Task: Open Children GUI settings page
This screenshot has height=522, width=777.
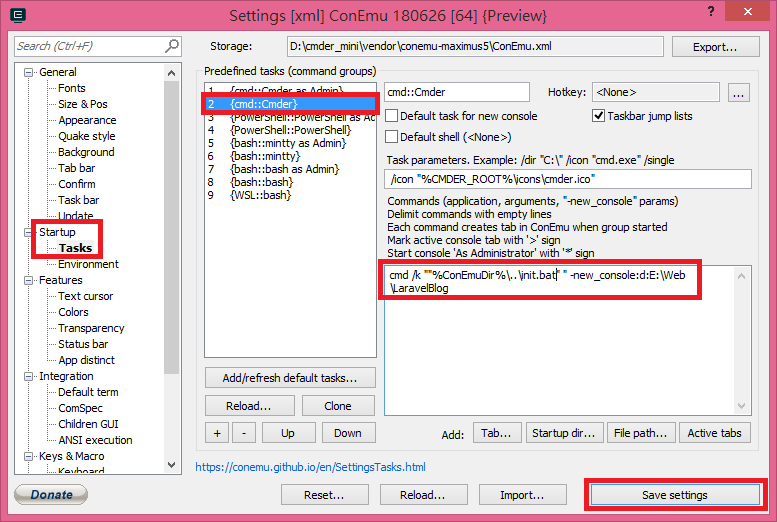Action: tap(88, 424)
